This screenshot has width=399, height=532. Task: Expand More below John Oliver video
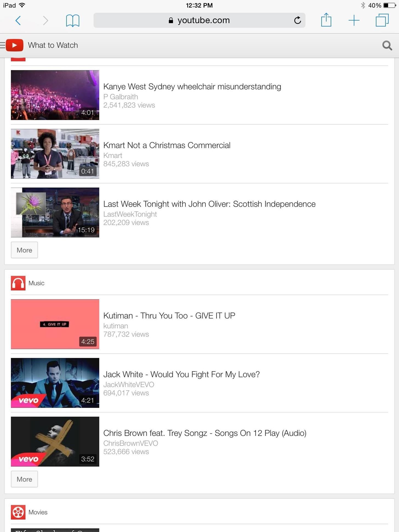(x=24, y=250)
